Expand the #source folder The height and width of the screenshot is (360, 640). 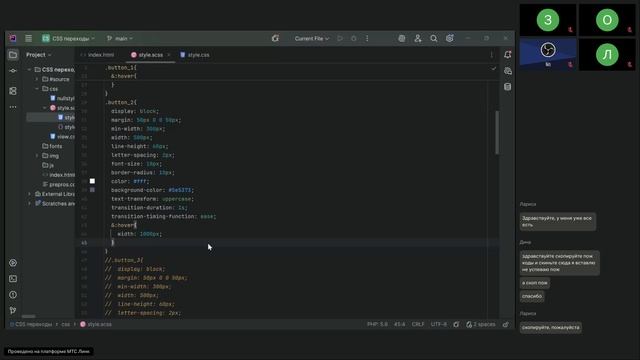pos(37,79)
